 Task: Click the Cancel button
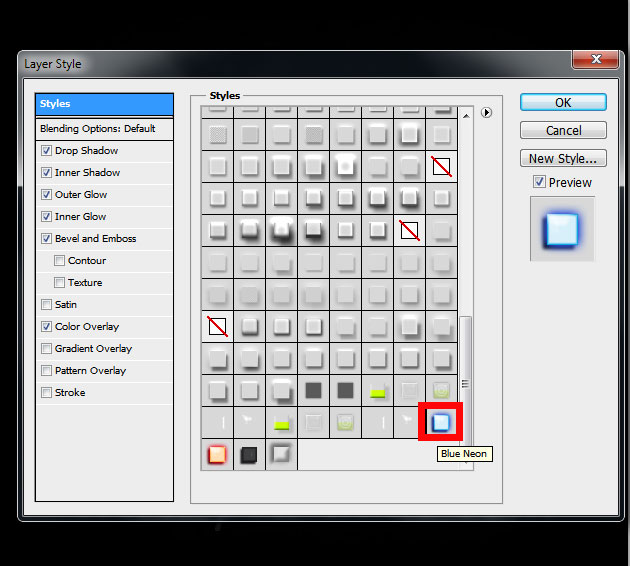(x=563, y=131)
